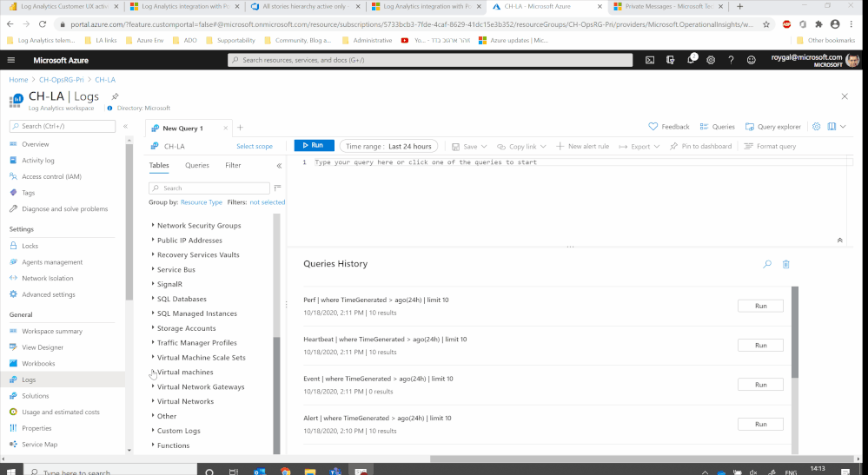
Task: Close the CH-LA Logs blade
Action: (845, 96)
